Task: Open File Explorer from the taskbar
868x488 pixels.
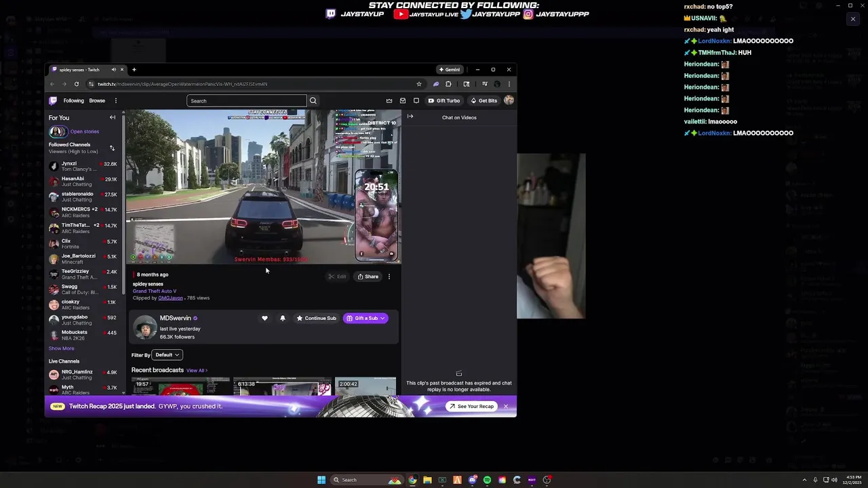Action: (427, 480)
